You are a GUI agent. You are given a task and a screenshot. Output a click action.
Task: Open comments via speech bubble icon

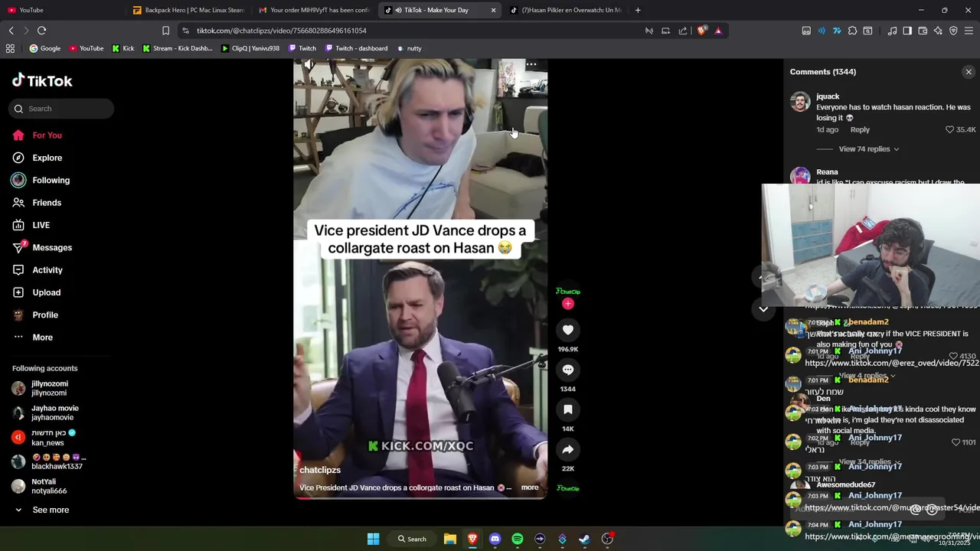[567, 370]
